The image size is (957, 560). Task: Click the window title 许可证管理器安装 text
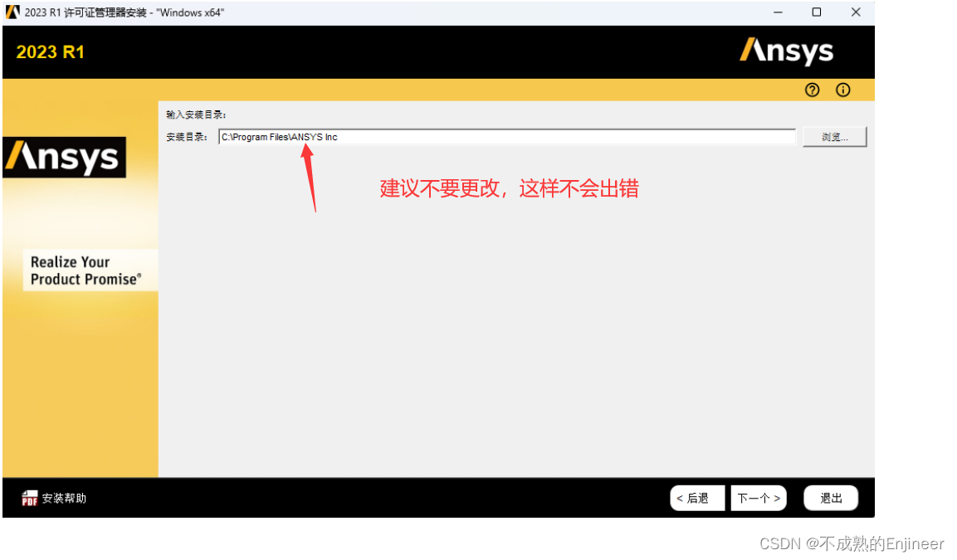(x=105, y=12)
